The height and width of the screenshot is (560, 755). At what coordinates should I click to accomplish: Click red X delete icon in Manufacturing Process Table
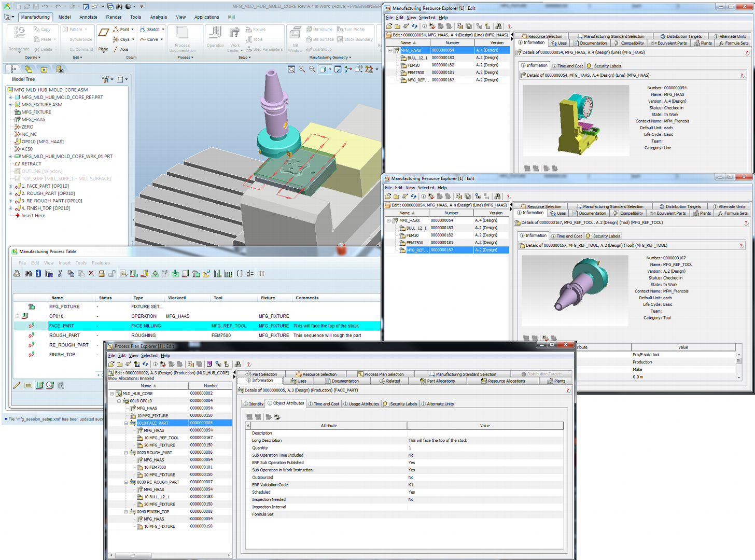click(x=91, y=273)
